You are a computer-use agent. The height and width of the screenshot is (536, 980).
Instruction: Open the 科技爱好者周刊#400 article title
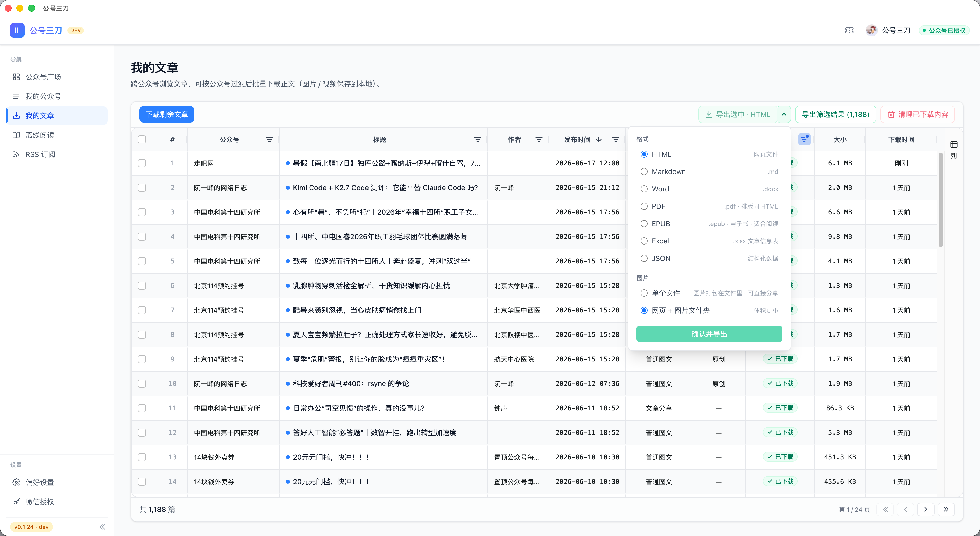coord(351,383)
